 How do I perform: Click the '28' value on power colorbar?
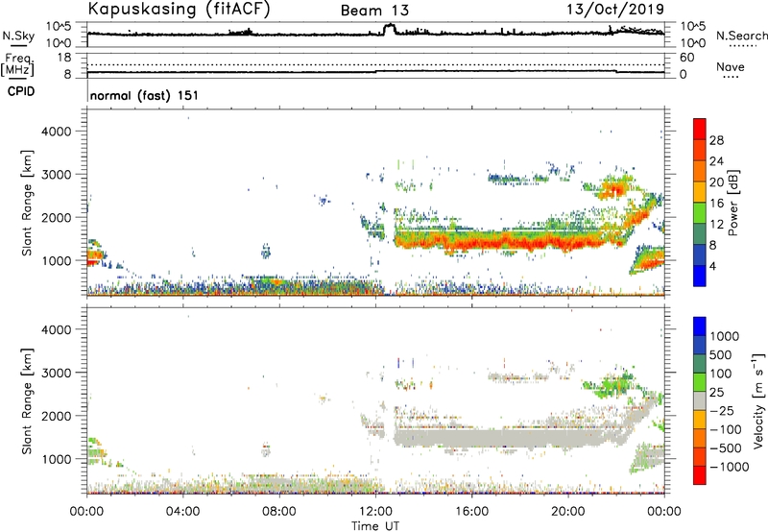(716, 140)
